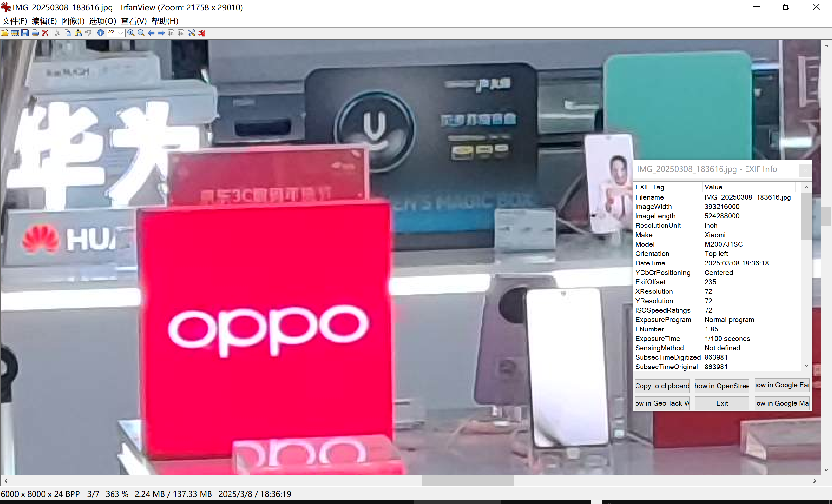Click the zoom in magnifier icon
Image resolution: width=832 pixels, height=504 pixels.
(131, 33)
